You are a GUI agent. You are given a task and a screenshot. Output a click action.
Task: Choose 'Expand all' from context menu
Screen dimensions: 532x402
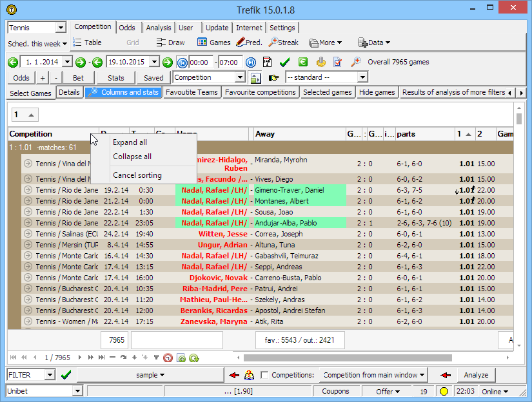tap(130, 142)
